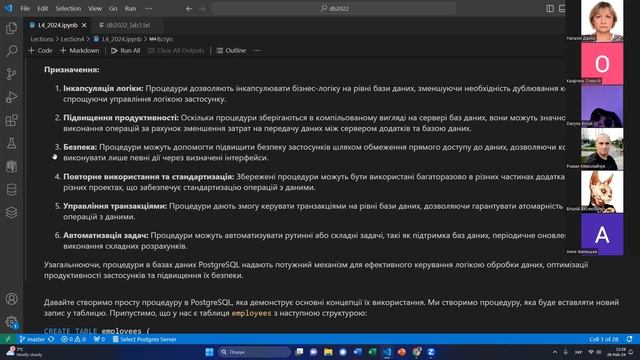Image resolution: width=640 pixels, height=360 pixels.
Task: Click Lections in the breadcrumb
Action: click(42, 39)
